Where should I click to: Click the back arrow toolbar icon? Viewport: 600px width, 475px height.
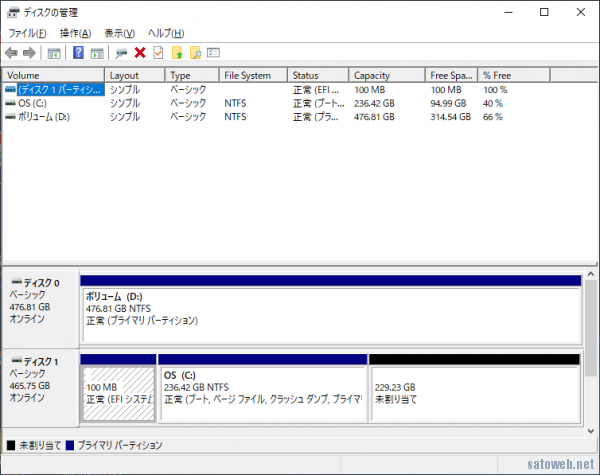[x=11, y=53]
